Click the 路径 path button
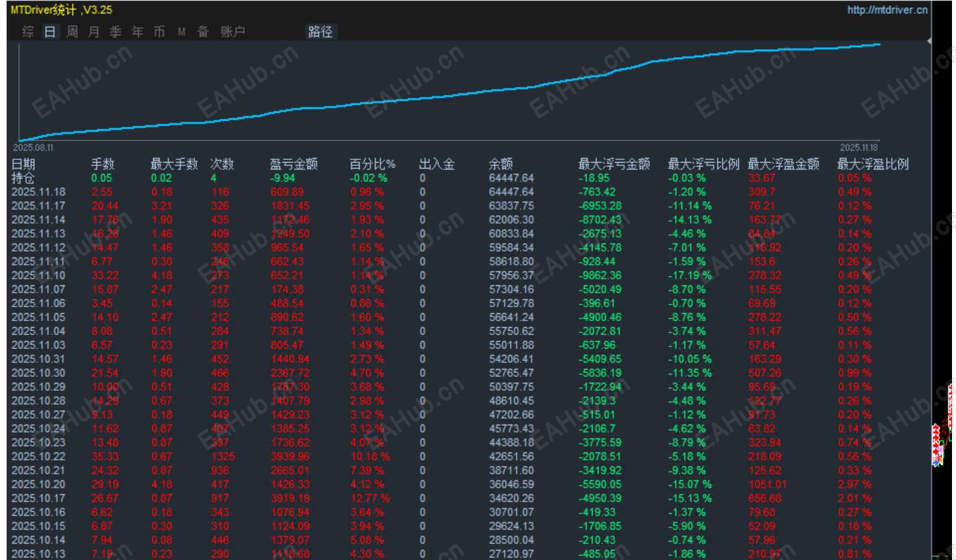Viewport: 956px width, 560px height. click(x=320, y=32)
